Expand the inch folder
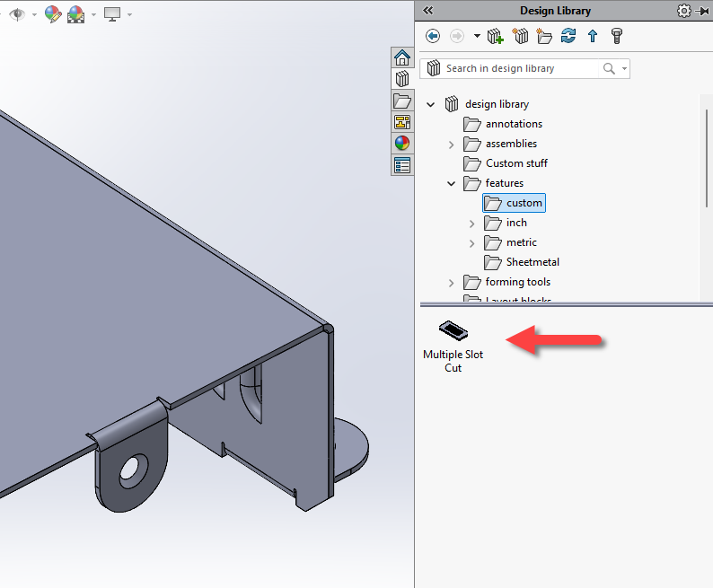713x588 pixels. [471, 224]
